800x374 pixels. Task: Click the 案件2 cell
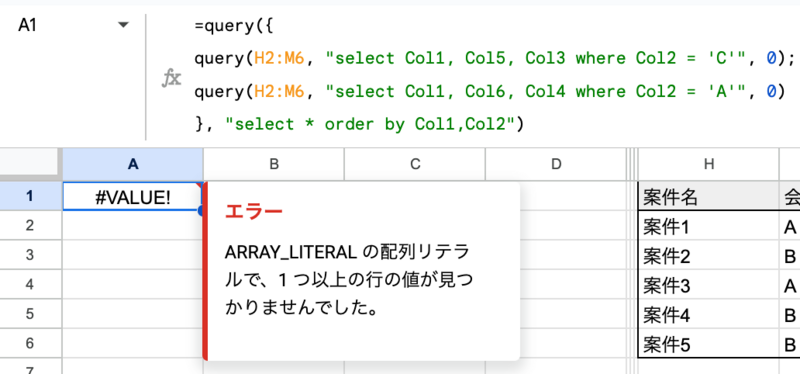pyautogui.click(x=709, y=255)
